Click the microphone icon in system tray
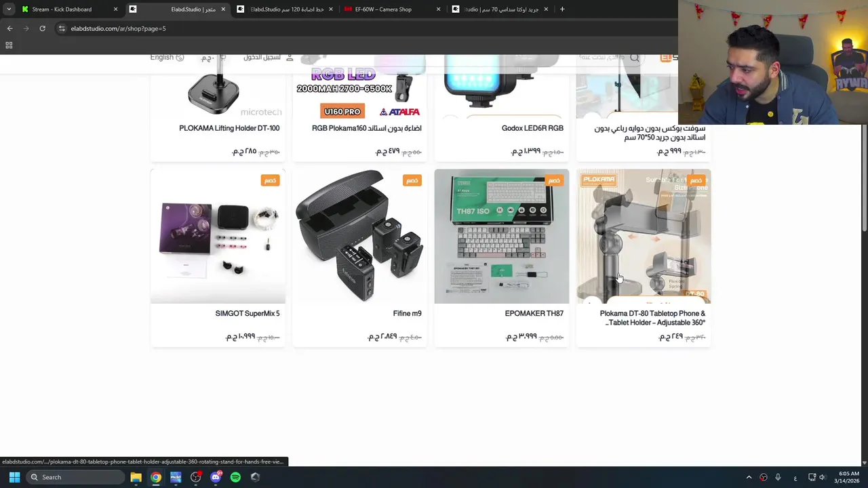 [x=778, y=477]
